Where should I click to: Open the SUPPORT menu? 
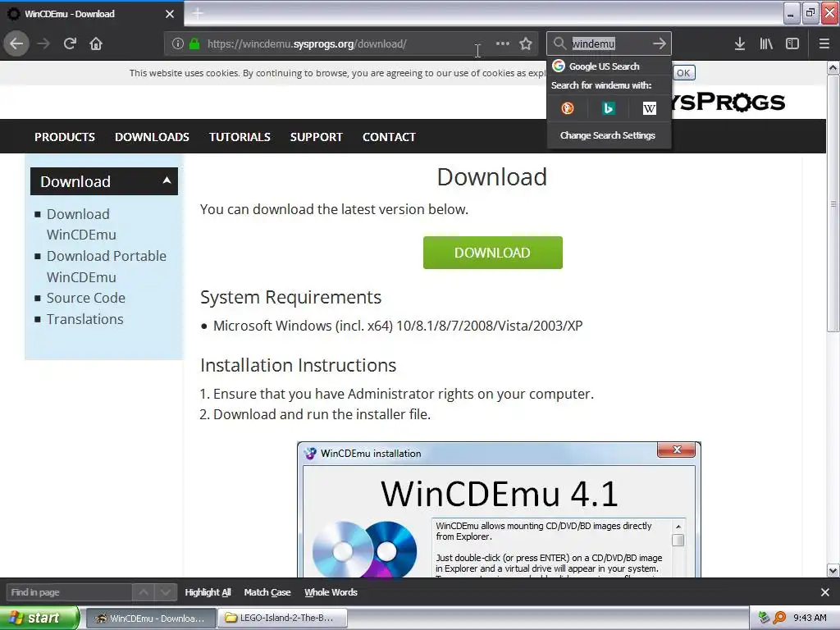316,137
